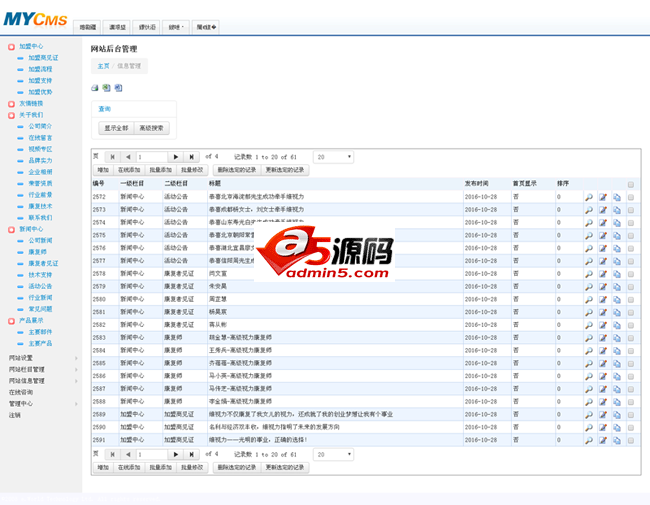Copy record 2591 with duplicate icon
The height and width of the screenshot is (505, 650).
pyautogui.click(x=617, y=441)
